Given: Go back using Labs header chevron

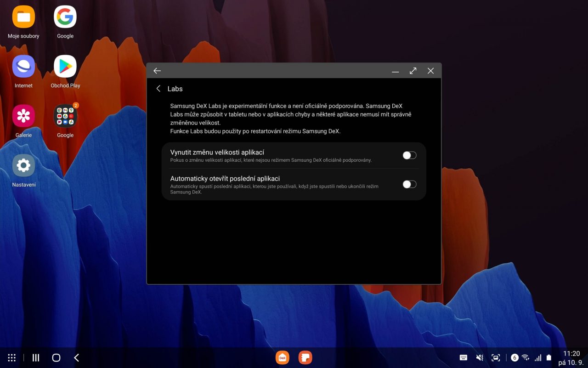Looking at the screenshot, I should click(x=158, y=89).
